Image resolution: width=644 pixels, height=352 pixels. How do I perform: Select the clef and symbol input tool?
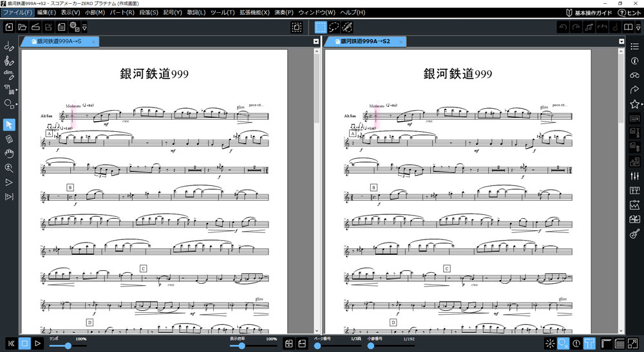click(x=9, y=60)
